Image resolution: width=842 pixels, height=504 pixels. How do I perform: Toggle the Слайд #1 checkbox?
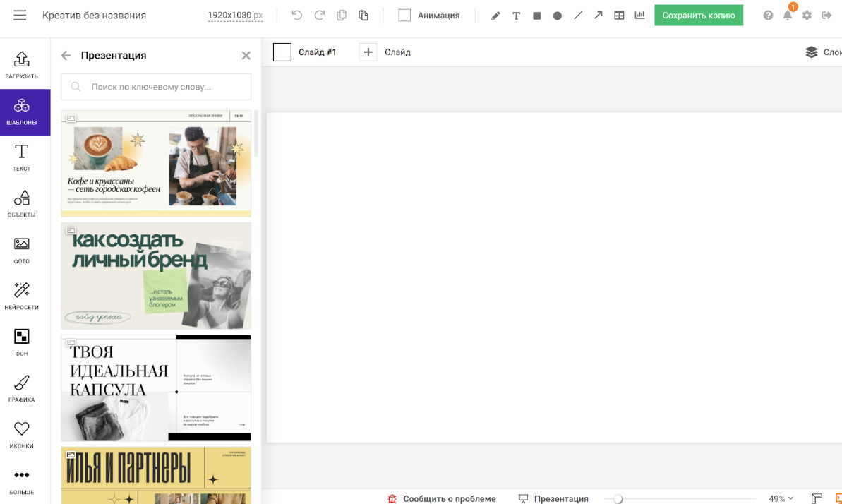[282, 52]
